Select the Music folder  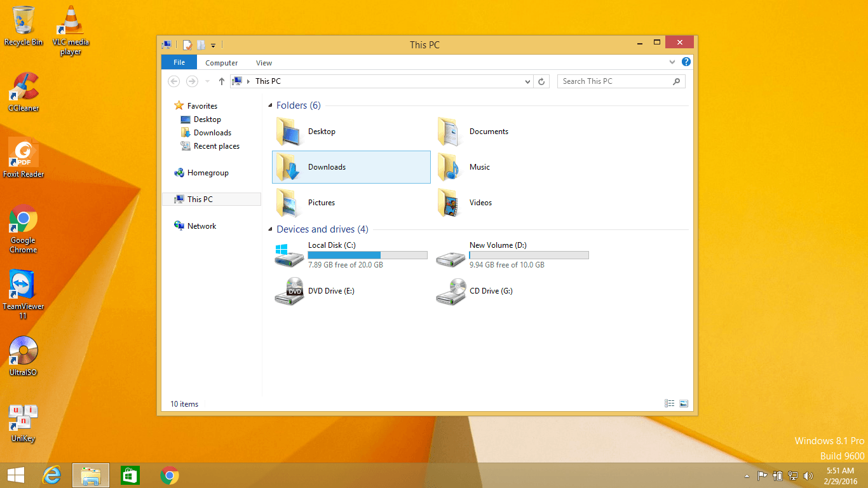coord(464,167)
